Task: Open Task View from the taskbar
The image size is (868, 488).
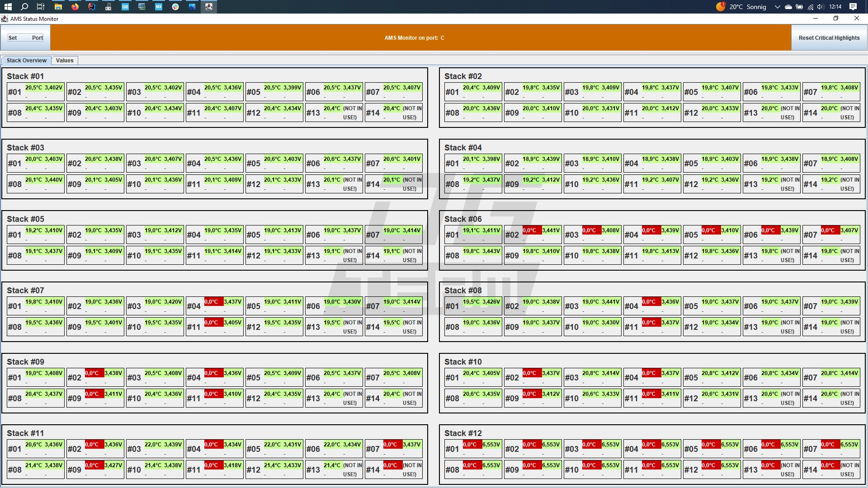Action: click(41, 7)
